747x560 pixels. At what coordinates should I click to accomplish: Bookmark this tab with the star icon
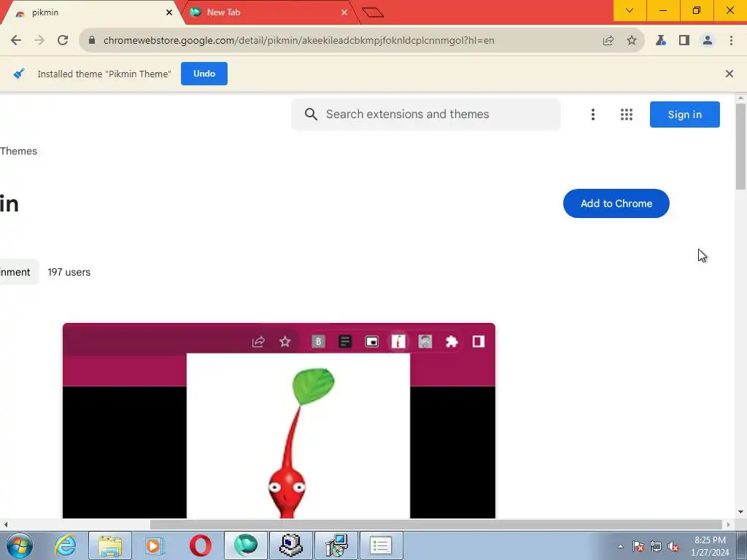[632, 41]
